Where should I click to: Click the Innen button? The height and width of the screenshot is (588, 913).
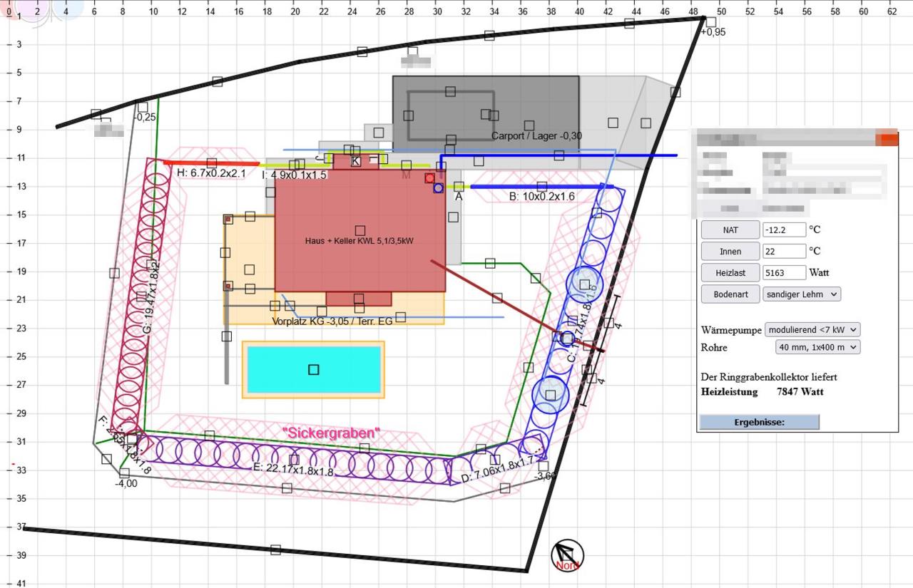(730, 251)
